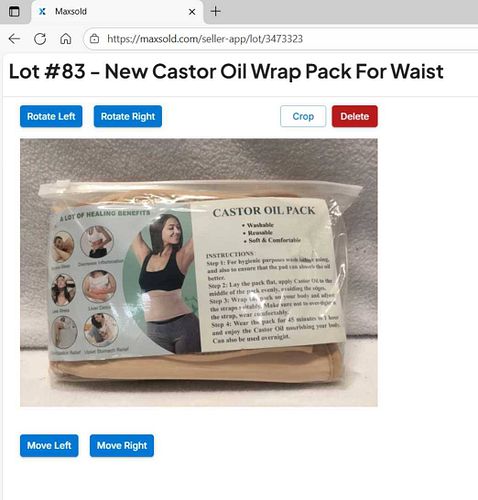The image size is (478, 500).
Task: View site information lock icon
Action: pyautogui.click(x=95, y=39)
